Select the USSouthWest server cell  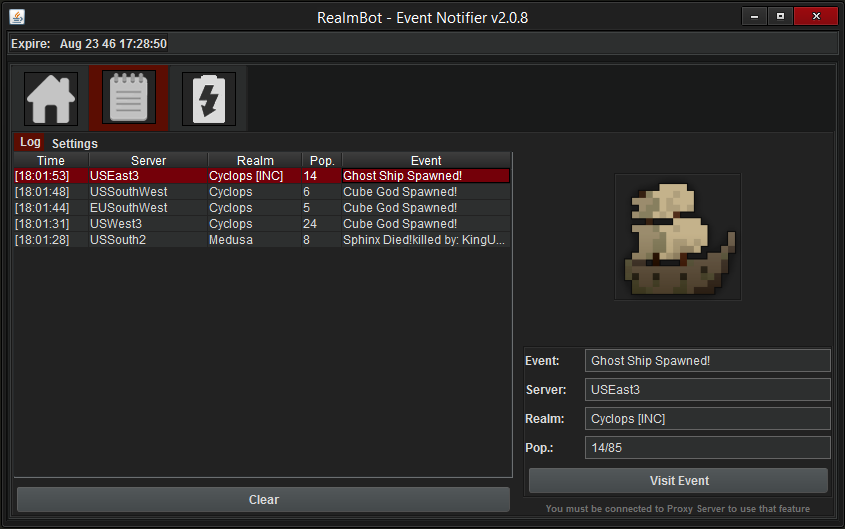[148, 192]
